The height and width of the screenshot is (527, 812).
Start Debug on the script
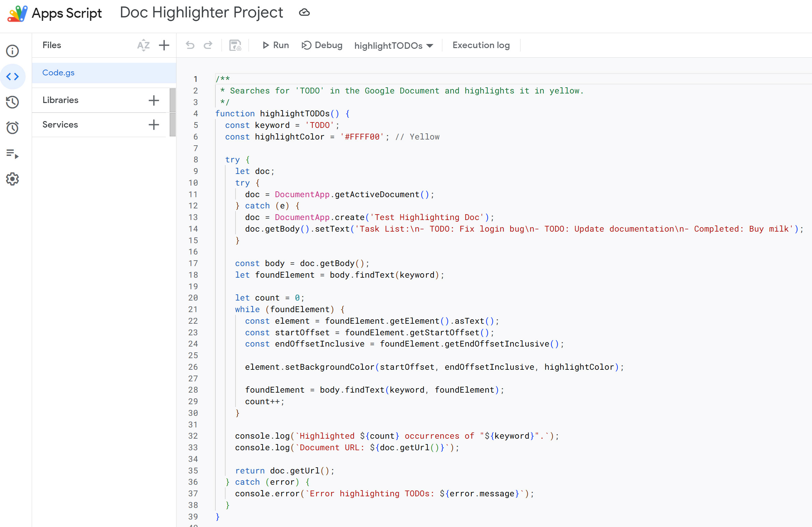322,45
